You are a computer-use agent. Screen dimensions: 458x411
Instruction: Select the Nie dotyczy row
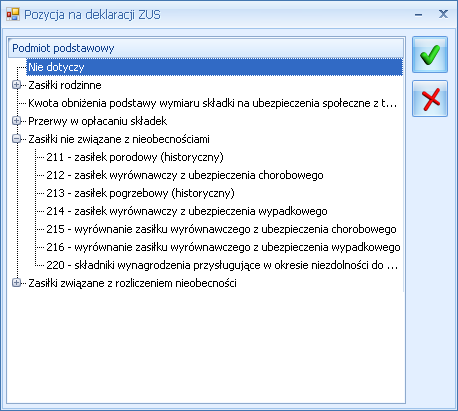tap(215, 67)
